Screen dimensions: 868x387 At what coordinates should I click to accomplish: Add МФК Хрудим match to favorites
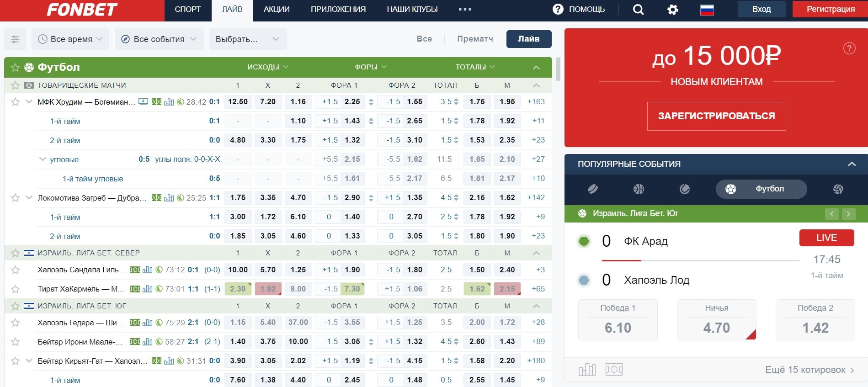click(15, 102)
